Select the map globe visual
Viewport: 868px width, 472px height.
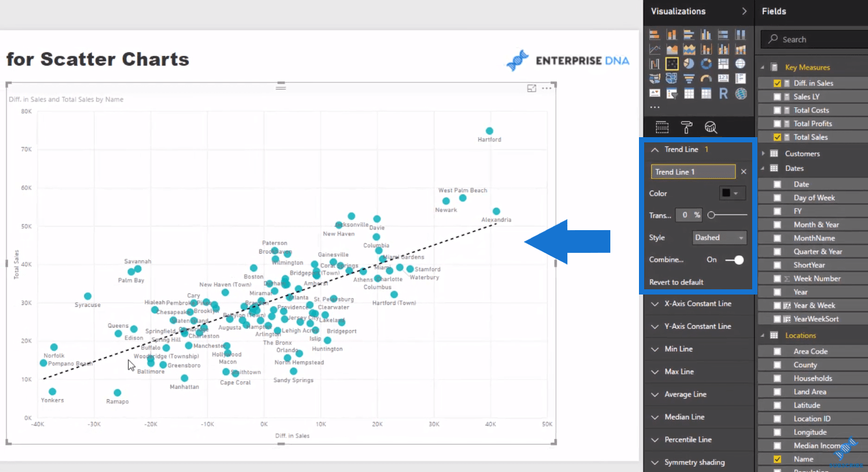click(740, 64)
